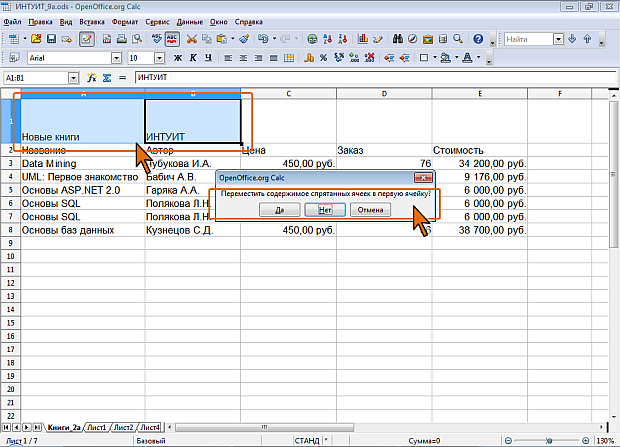620x447 pixels.
Task: Open the Page Preview icon
Action: [137, 39]
